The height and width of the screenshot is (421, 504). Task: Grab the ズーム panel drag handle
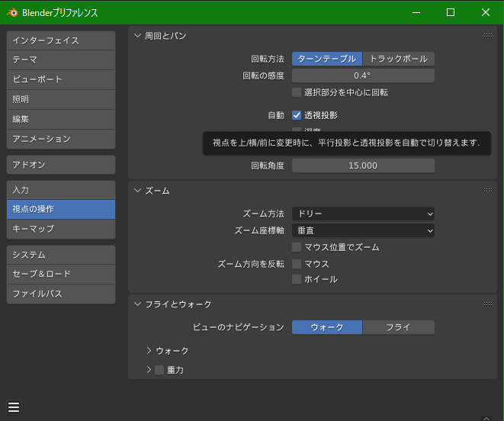coord(488,191)
